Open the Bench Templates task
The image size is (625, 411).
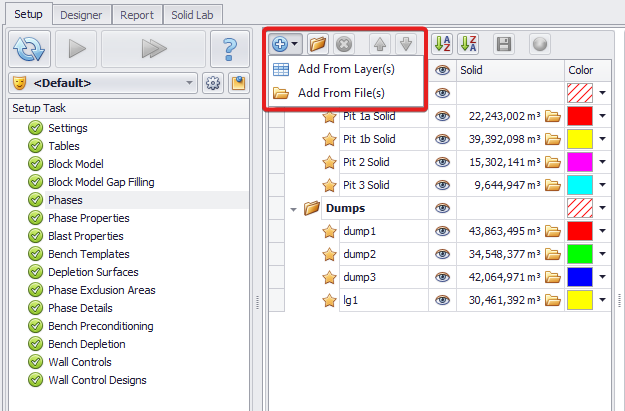tap(88, 254)
